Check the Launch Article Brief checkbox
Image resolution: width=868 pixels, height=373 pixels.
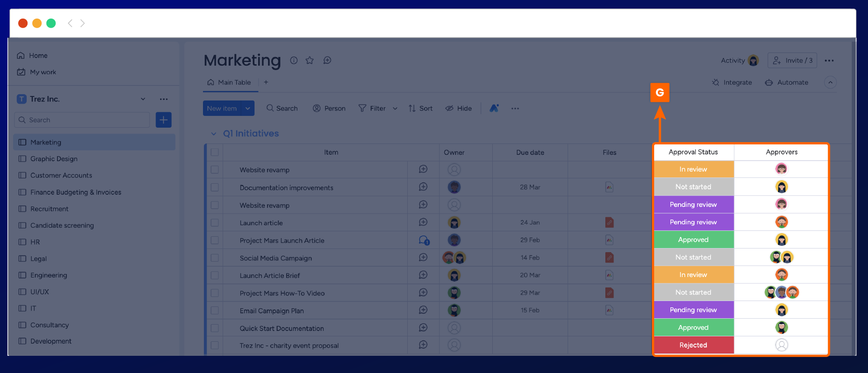click(x=215, y=275)
